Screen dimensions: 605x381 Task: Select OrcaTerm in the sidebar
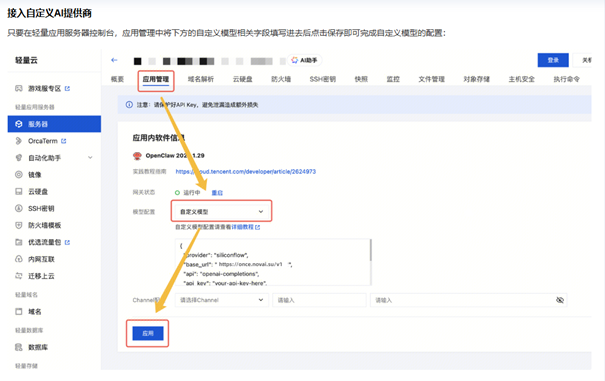(x=43, y=141)
